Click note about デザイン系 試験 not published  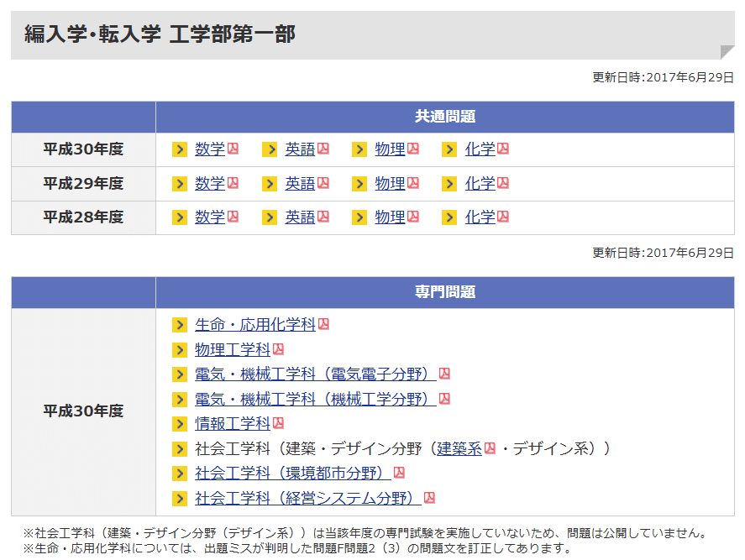pyautogui.click(x=366, y=533)
